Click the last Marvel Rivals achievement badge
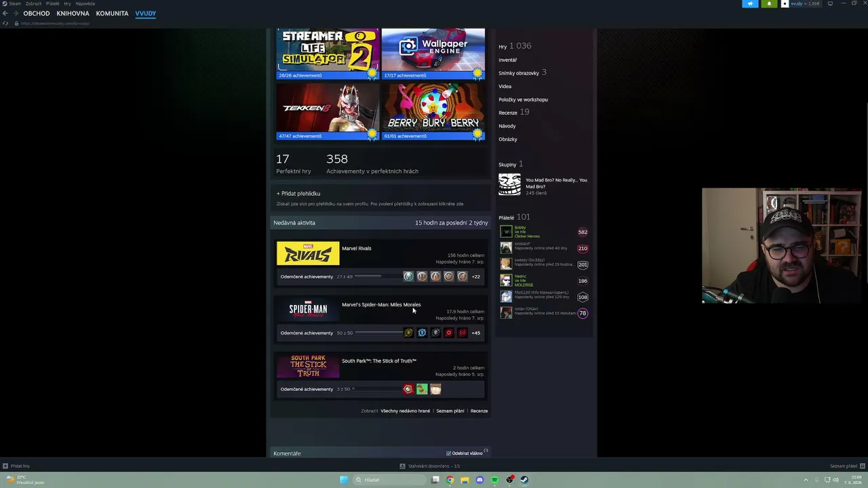The width and height of the screenshot is (868, 488). coord(462,277)
